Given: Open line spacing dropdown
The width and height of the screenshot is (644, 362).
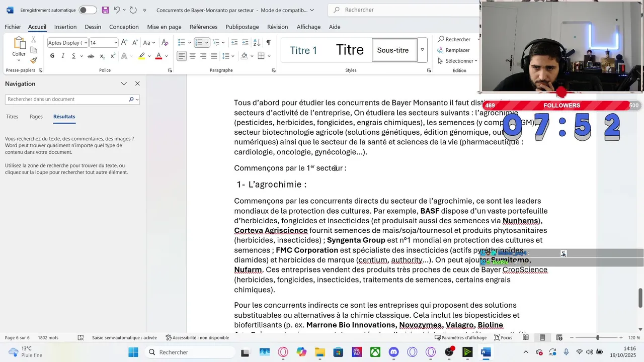Looking at the screenshot, I should 228,56.
